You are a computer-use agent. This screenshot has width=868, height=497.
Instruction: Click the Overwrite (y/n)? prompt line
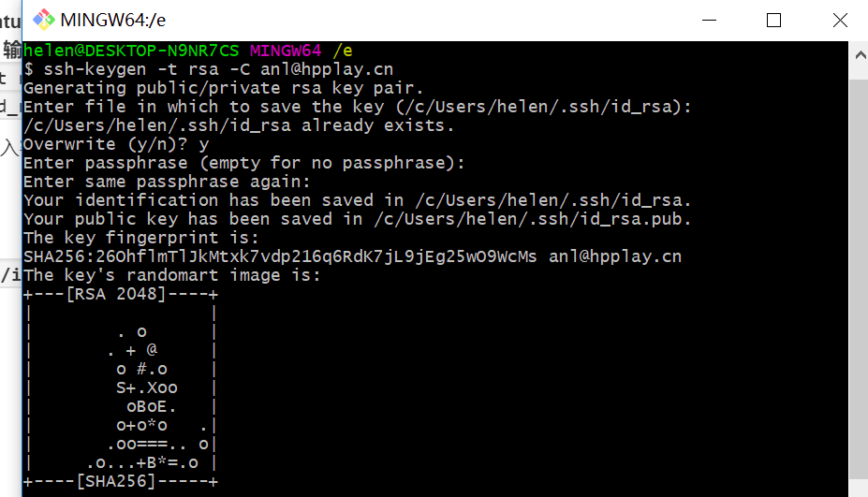(116, 144)
